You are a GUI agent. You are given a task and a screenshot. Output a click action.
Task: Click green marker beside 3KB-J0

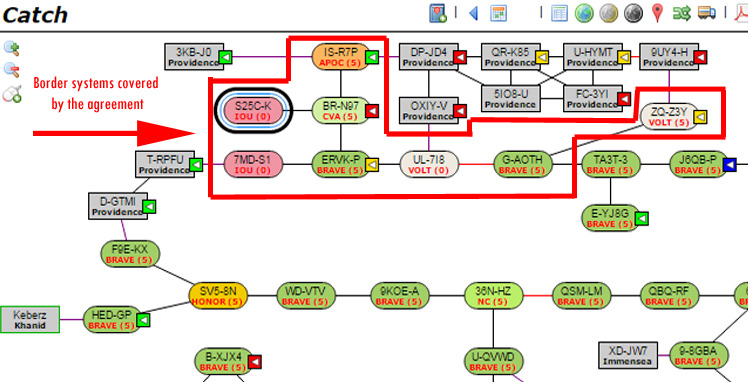tap(225, 58)
